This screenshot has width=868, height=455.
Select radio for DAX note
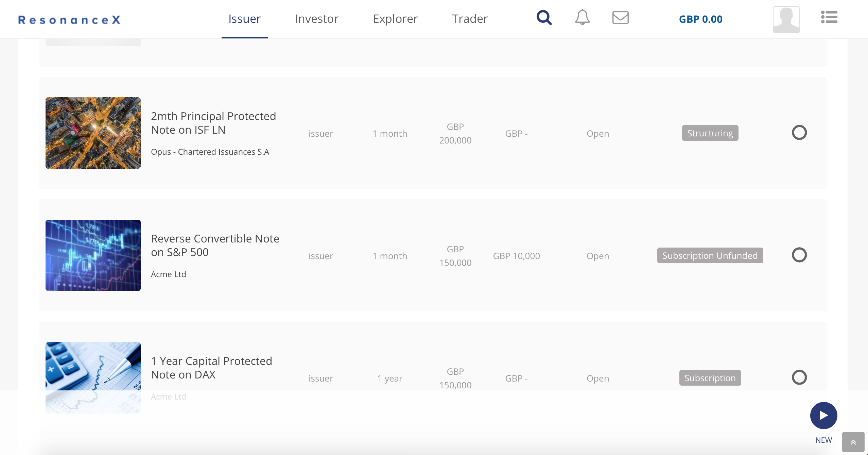click(799, 377)
